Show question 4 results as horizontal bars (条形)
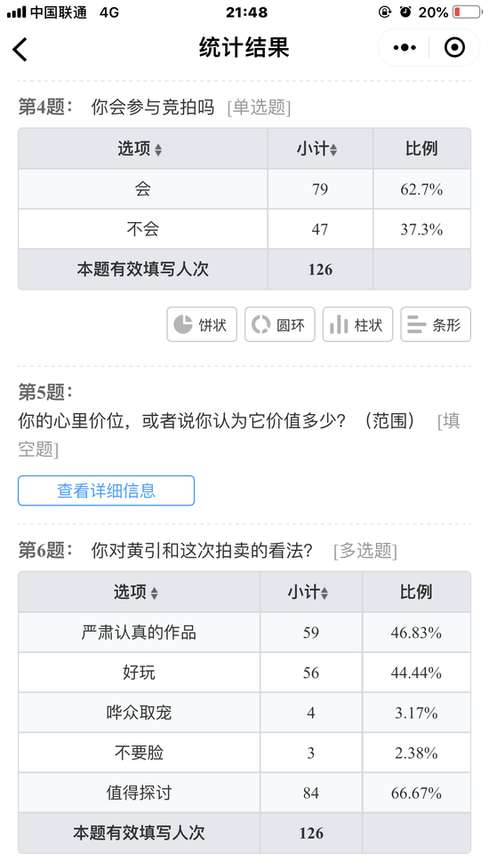 (x=436, y=324)
